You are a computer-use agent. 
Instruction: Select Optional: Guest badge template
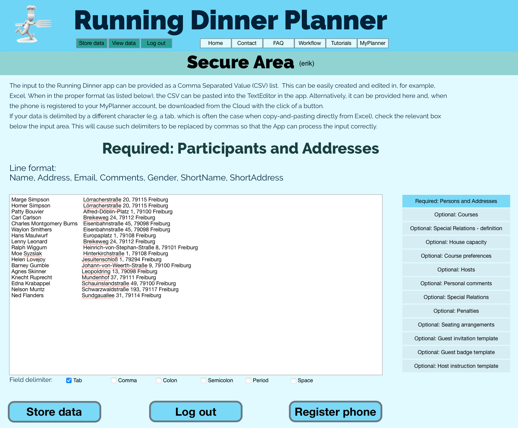click(x=456, y=352)
